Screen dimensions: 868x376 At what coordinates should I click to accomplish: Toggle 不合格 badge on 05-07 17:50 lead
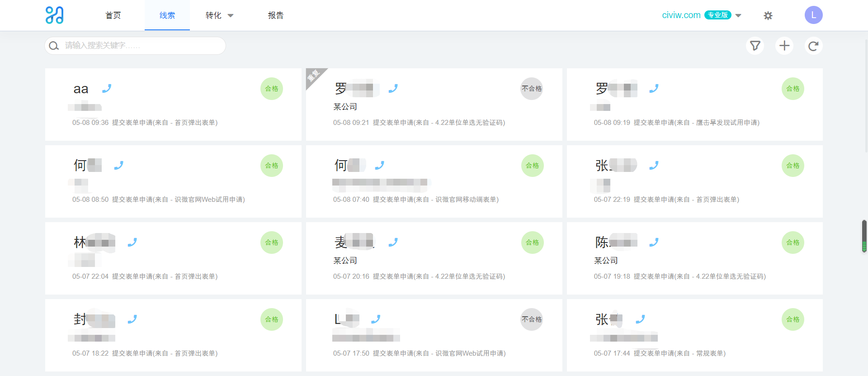532,319
